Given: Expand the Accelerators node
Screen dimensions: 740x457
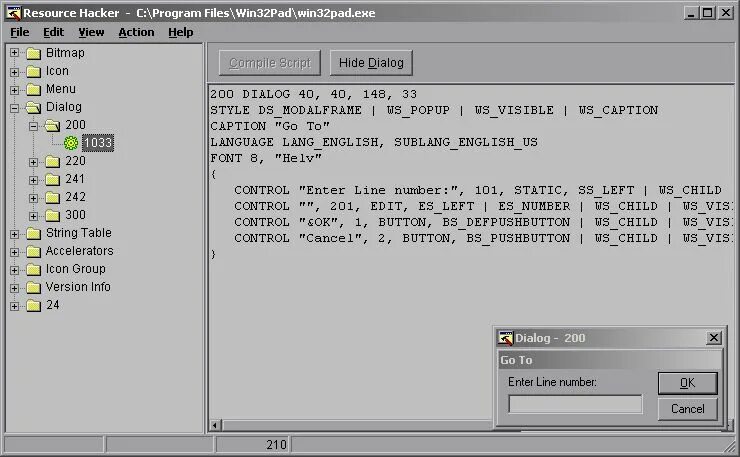Looking at the screenshot, I should pos(14,252).
